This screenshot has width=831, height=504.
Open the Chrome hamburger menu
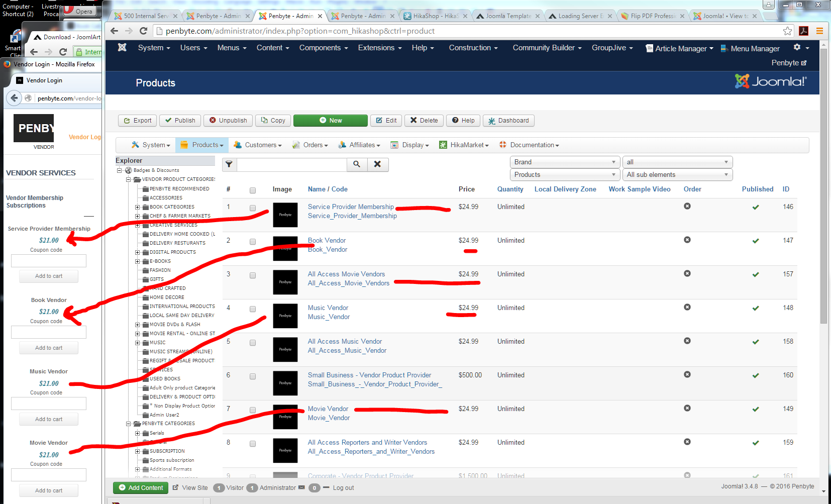(819, 31)
